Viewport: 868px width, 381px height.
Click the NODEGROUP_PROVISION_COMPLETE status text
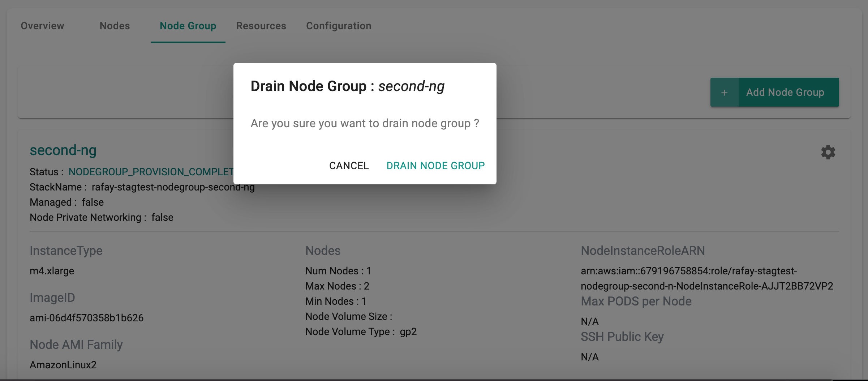pyautogui.click(x=151, y=172)
